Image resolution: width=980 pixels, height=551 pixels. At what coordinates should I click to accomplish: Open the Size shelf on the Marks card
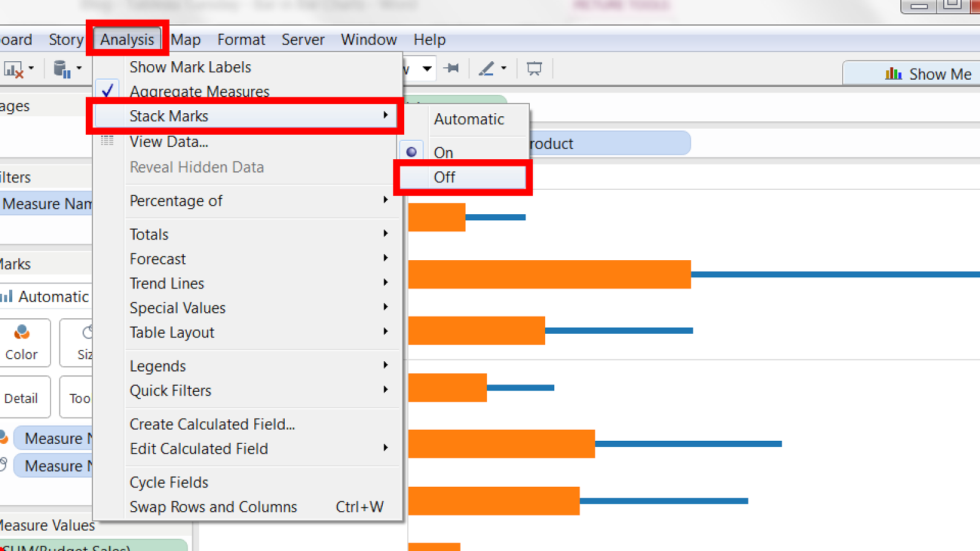(x=86, y=343)
